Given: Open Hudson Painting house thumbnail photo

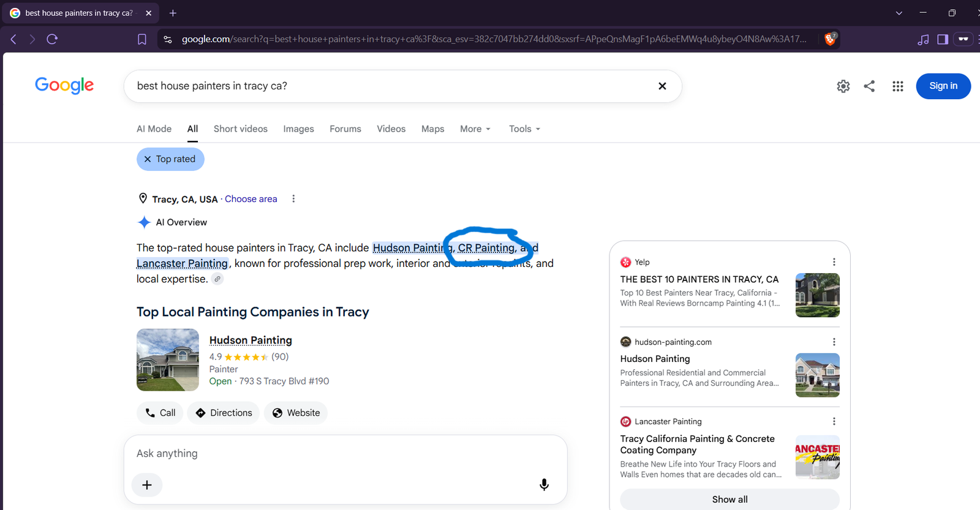Looking at the screenshot, I should tap(168, 360).
